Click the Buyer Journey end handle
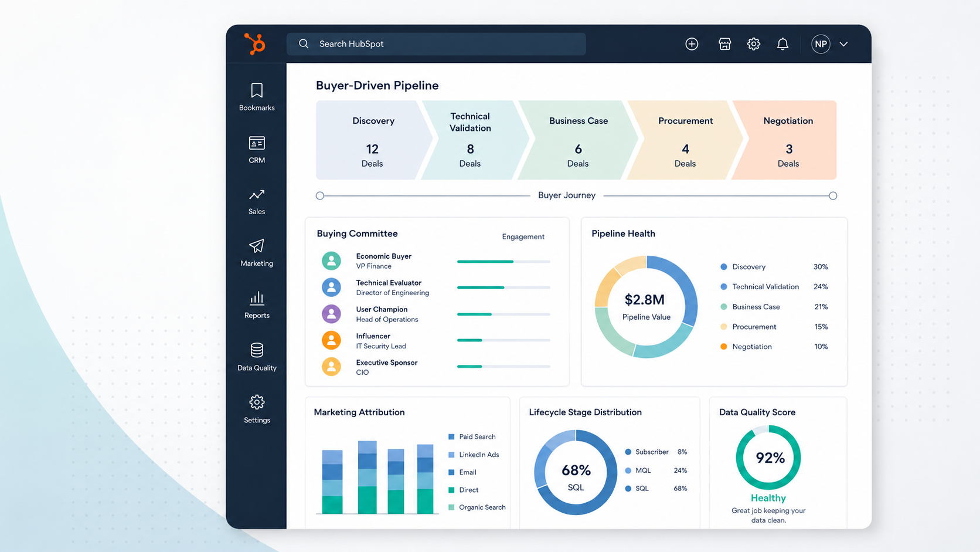The height and width of the screenshot is (552, 980). [833, 196]
